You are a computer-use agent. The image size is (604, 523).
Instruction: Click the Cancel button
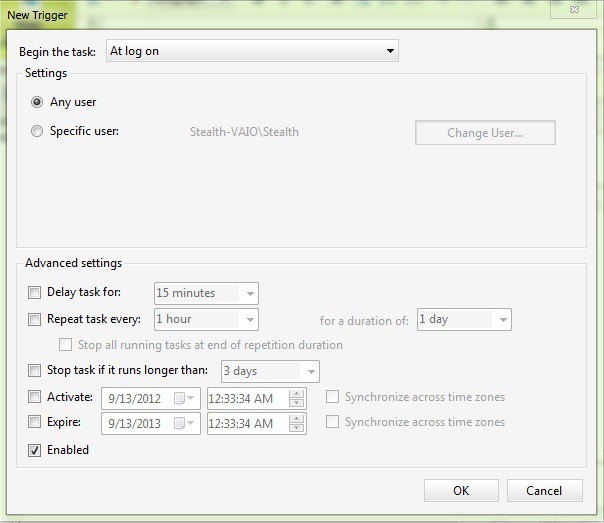(x=544, y=491)
